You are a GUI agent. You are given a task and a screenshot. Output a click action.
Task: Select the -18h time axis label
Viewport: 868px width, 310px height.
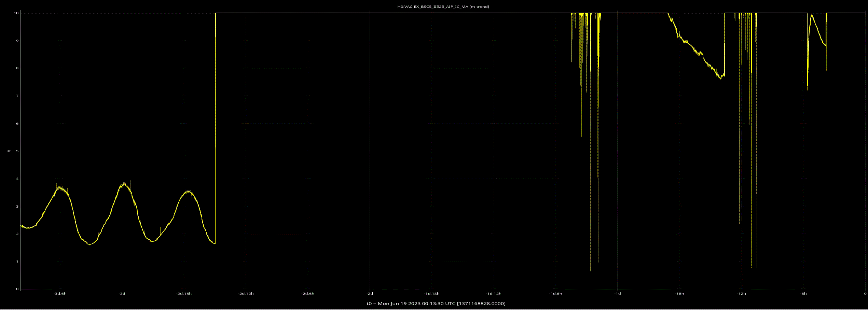pyautogui.click(x=679, y=294)
